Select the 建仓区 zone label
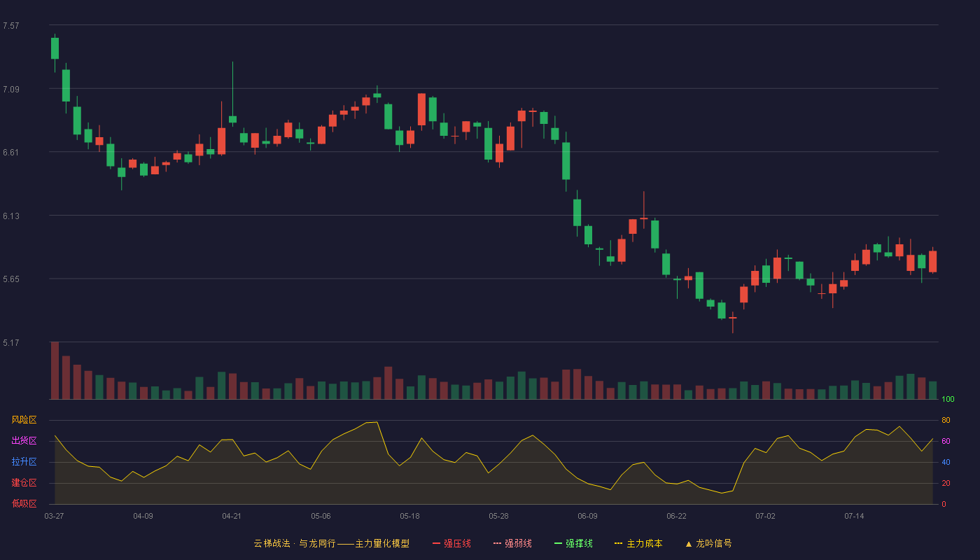Viewport: 980px width, 560px height. [x=24, y=483]
